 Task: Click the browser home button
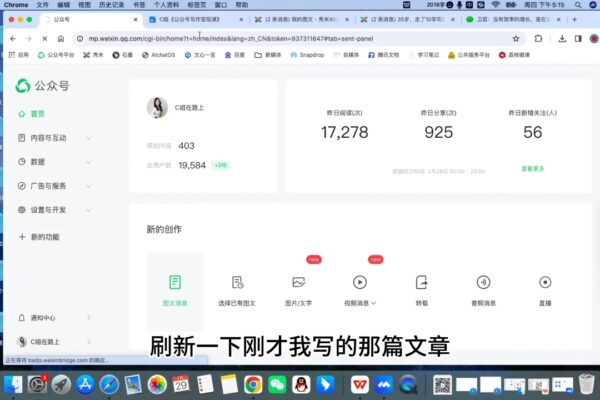[61, 39]
